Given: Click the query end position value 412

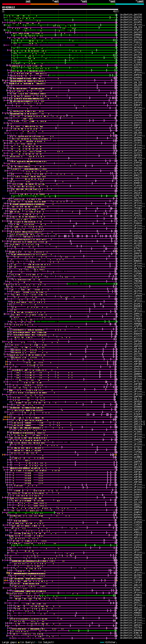Looking at the screenshot, I should click(115, 11).
